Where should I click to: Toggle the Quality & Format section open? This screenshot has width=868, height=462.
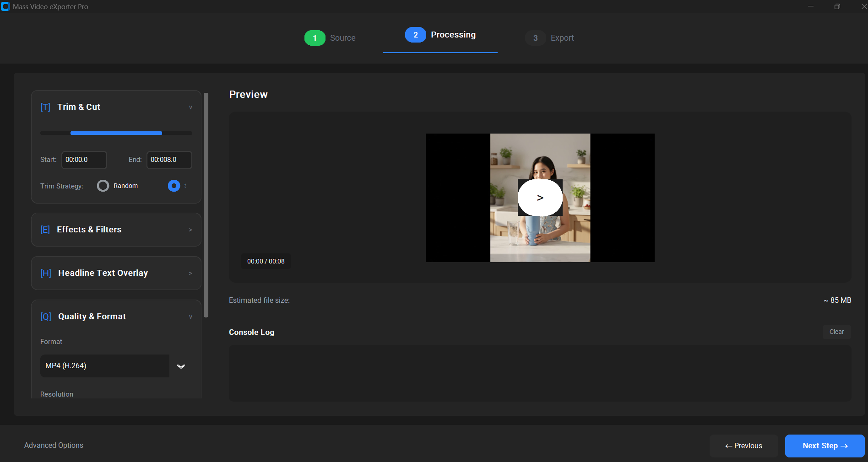point(190,317)
